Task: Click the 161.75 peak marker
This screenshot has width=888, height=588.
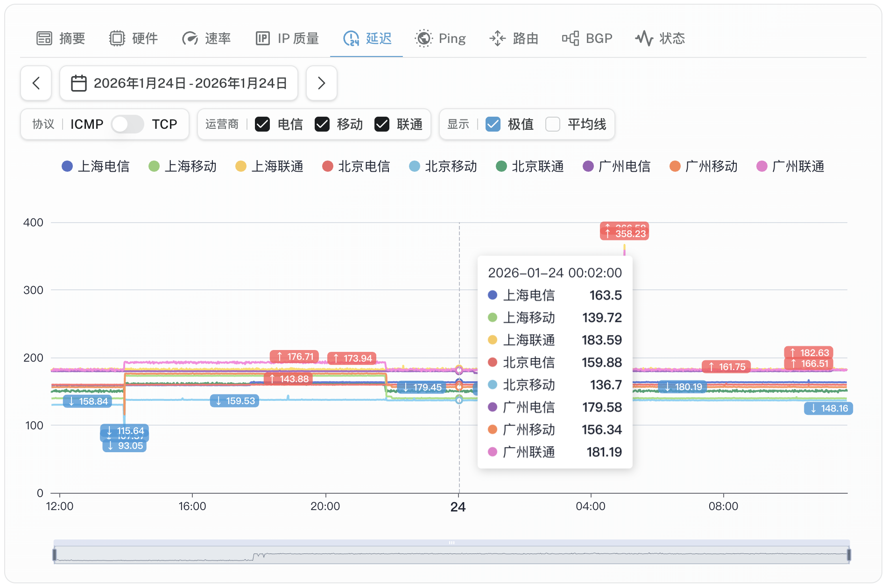Action: (x=726, y=367)
